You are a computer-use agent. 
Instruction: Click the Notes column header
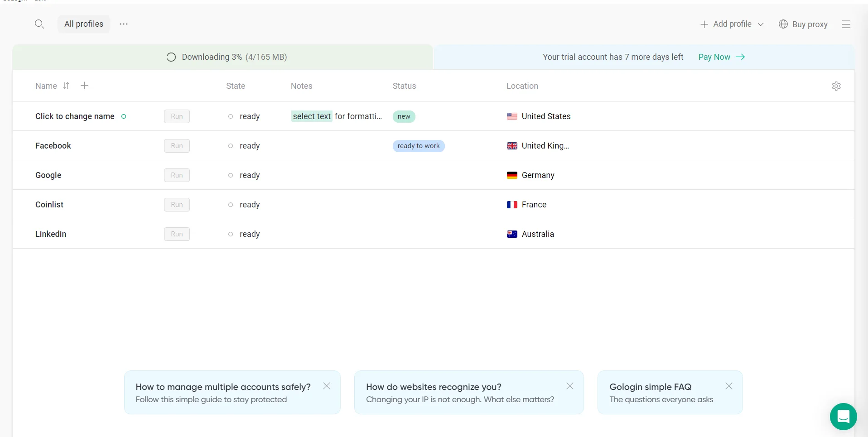pos(301,86)
